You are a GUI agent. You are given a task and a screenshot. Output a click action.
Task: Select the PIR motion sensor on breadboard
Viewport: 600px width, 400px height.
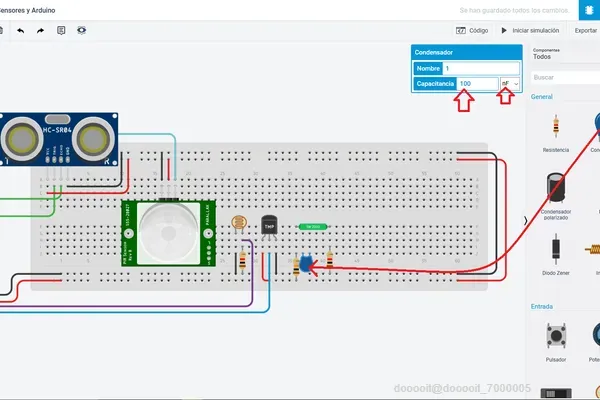point(168,233)
